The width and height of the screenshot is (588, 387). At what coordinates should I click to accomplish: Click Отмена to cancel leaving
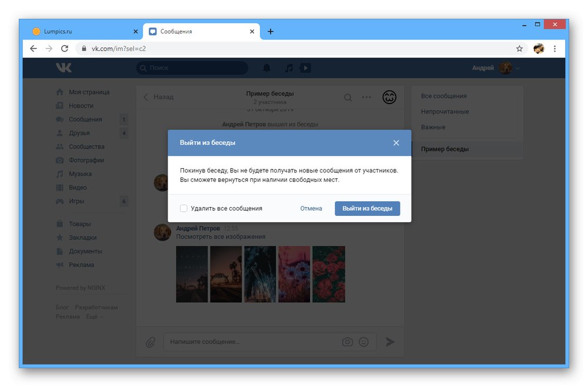click(311, 209)
